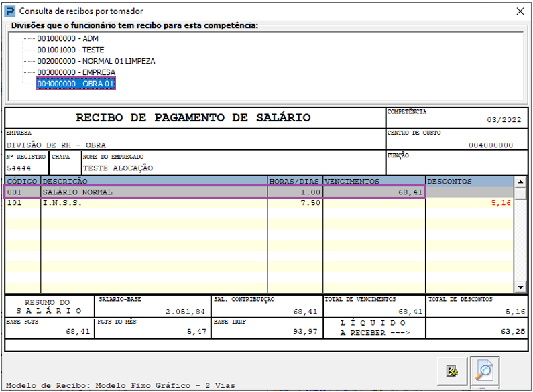Click the 68,41 value in SALÁRIO NORMAL row
This screenshot has width=533, height=392.
coord(410,192)
